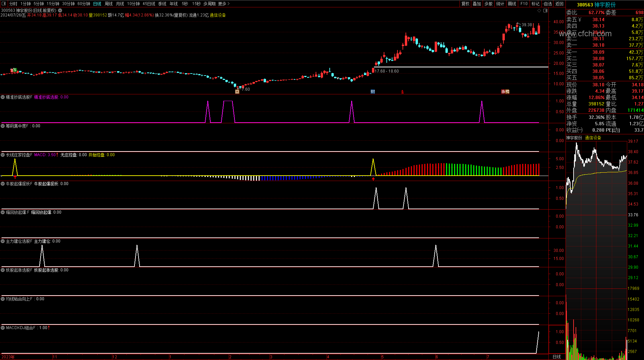The height and width of the screenshot is (360, 644).
Task: Switch to the 分时 intraday tab
Action: click(13, 4)
